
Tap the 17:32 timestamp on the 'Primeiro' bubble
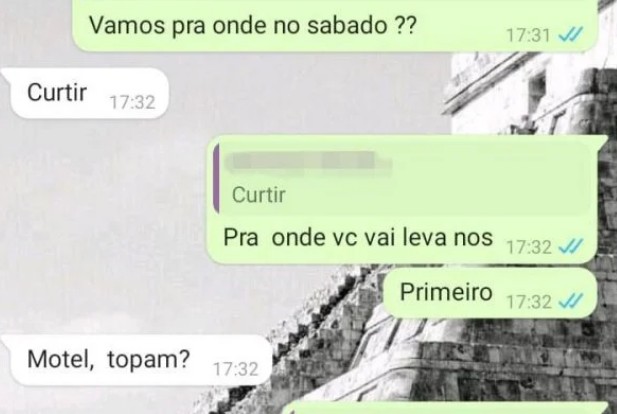click(529, 302)
